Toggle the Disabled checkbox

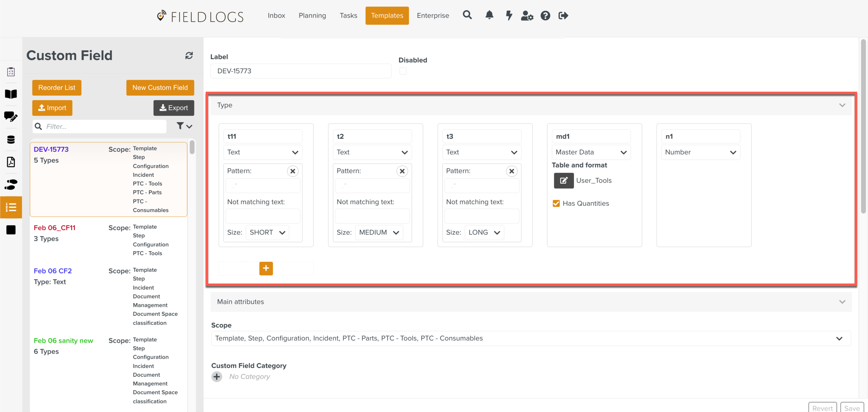pyautogui.click(x=403, y=71)
